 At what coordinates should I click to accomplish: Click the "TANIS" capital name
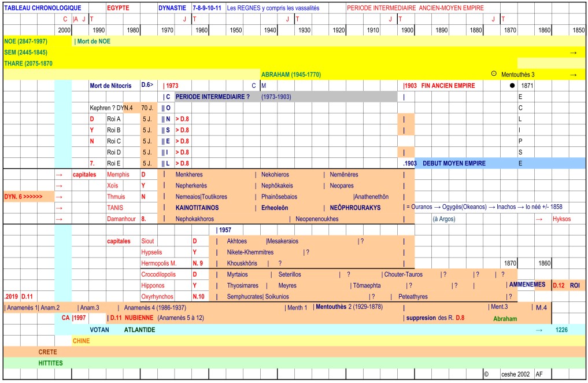pos(115,208)
